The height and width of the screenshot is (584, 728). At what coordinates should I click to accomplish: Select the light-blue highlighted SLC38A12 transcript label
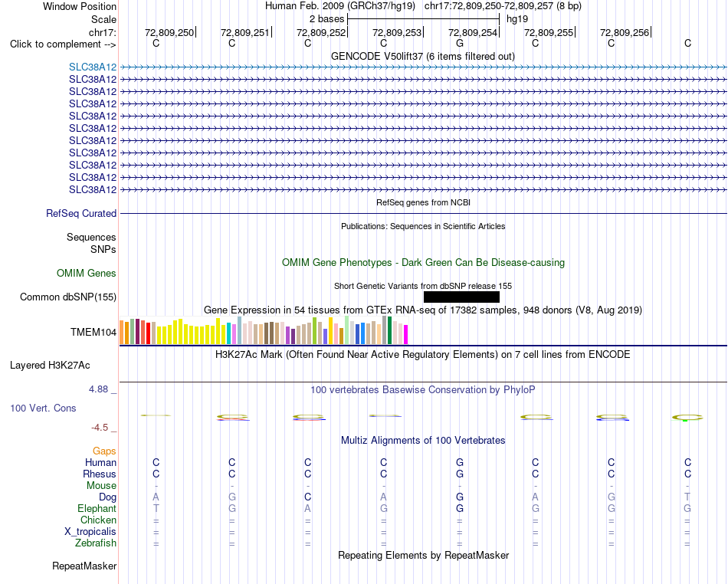click(93, 67)
